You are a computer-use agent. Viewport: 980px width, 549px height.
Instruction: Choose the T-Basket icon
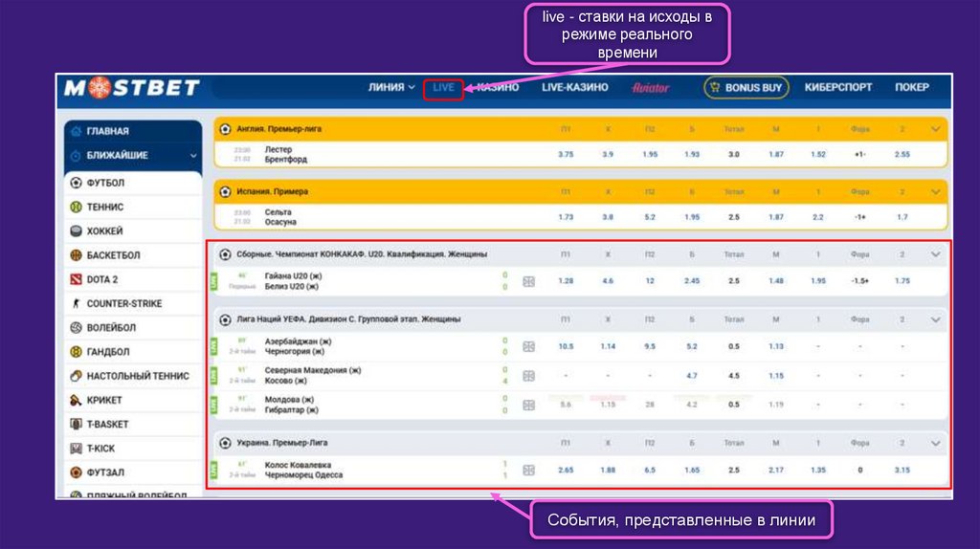click(76, 424)
